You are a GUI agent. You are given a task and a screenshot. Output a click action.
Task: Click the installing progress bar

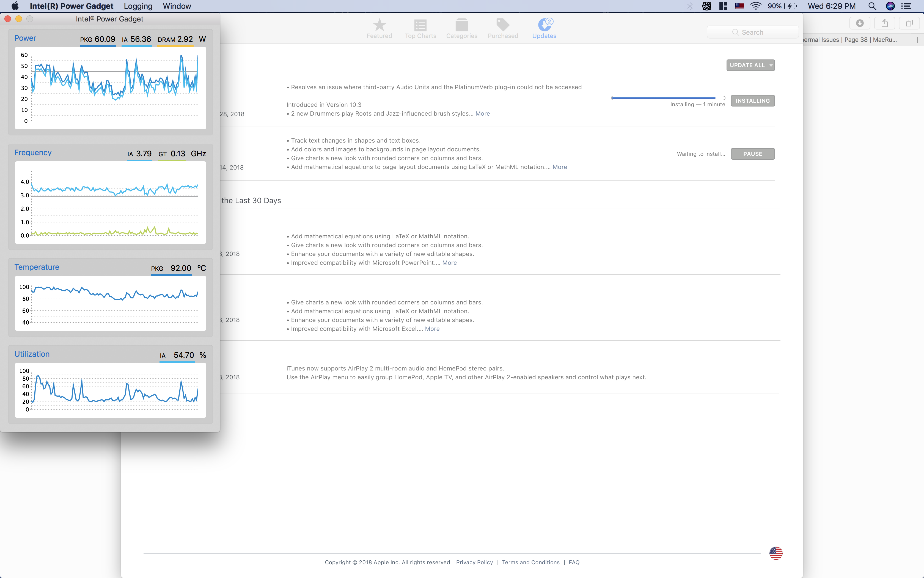click(668, 98)
